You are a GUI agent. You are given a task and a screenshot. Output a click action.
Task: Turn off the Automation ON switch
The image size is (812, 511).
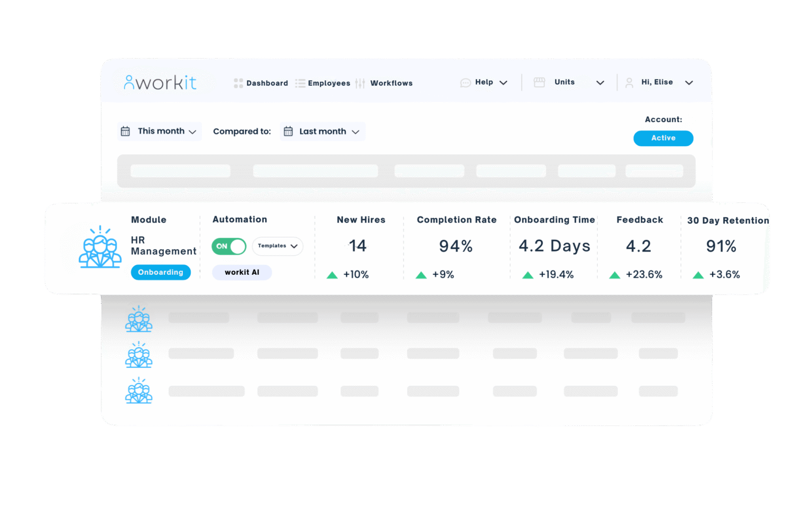[x=228, y=246]
